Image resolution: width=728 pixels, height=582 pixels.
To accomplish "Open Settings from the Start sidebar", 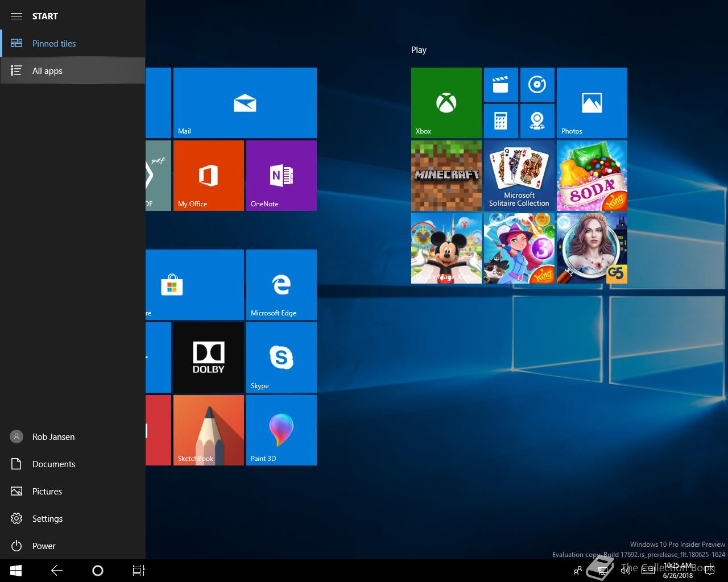I will click(73, 518).
